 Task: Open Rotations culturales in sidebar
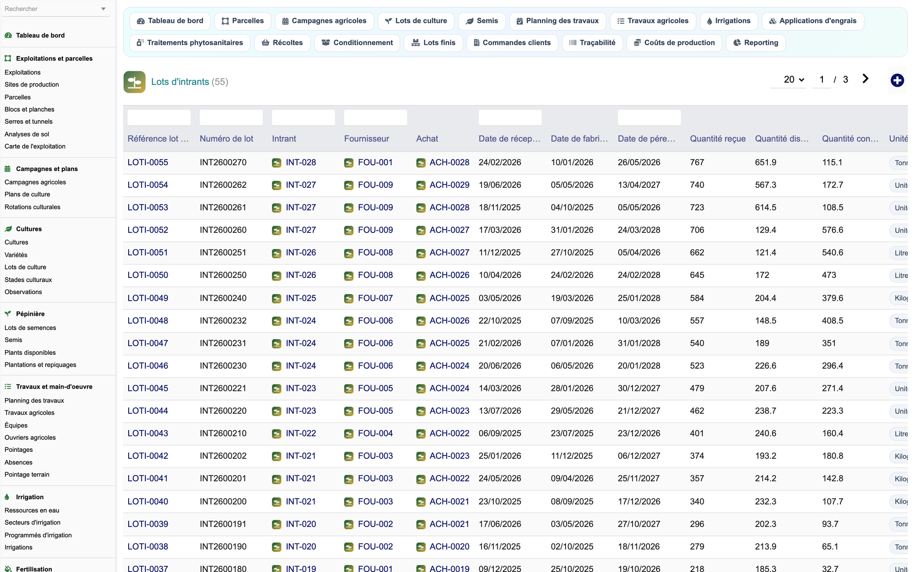tap(32, 207)
